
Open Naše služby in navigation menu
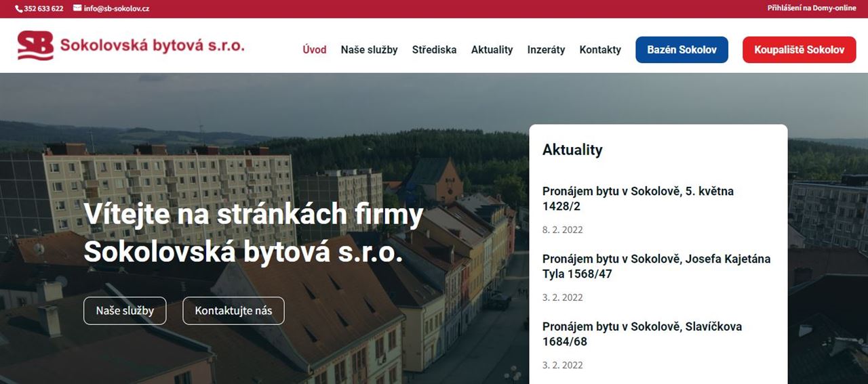370,49
